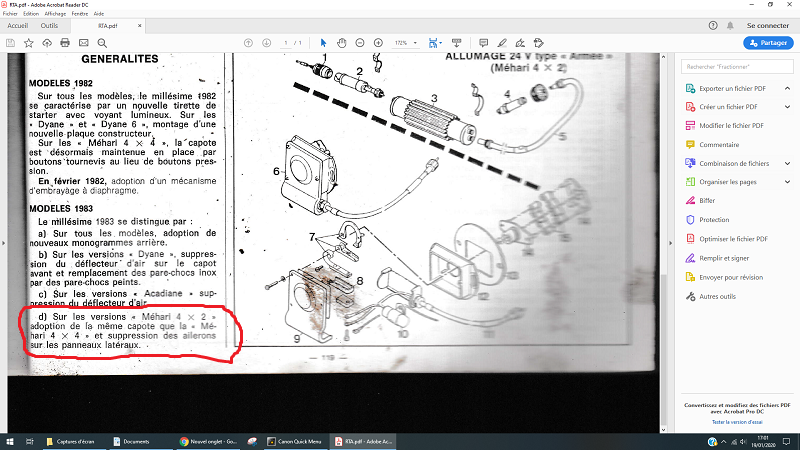Click the Tester la version d'essai link

[737, 422]
